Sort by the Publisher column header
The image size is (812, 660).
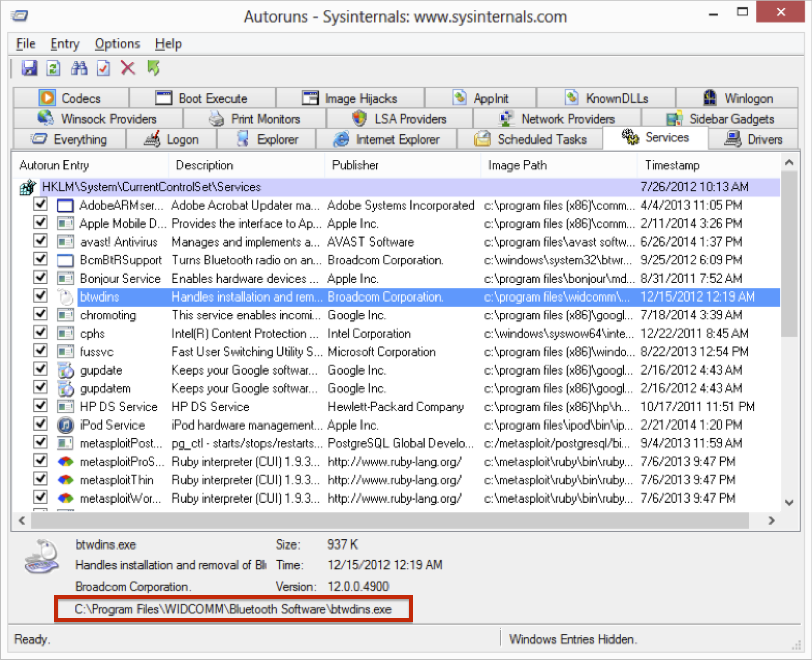pos(403,165)
